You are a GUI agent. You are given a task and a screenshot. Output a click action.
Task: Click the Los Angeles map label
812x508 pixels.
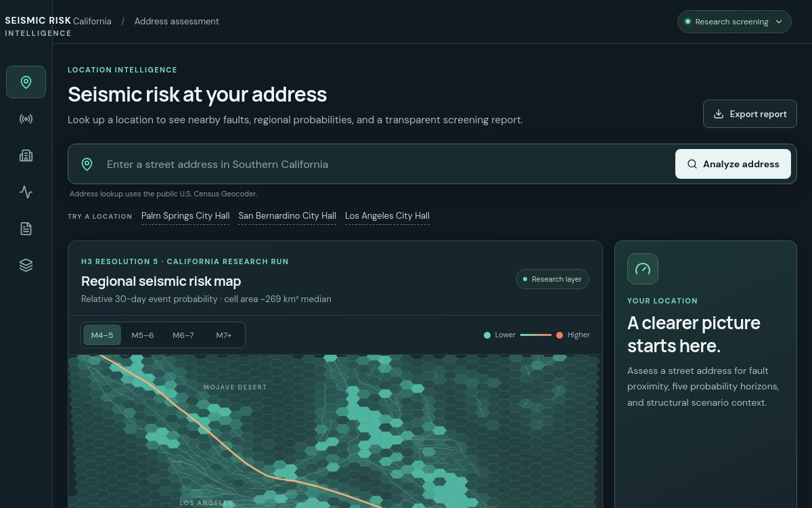[x=206, y=503]
